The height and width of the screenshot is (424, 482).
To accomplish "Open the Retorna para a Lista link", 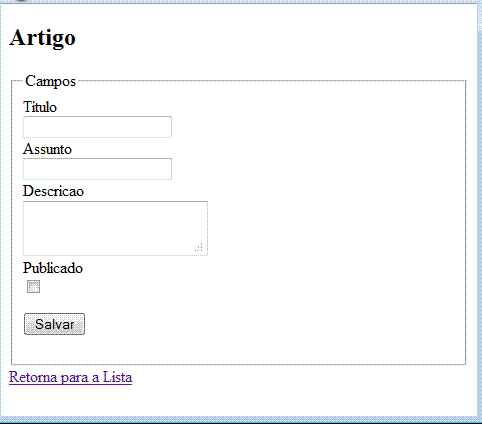I will [71, 377].
